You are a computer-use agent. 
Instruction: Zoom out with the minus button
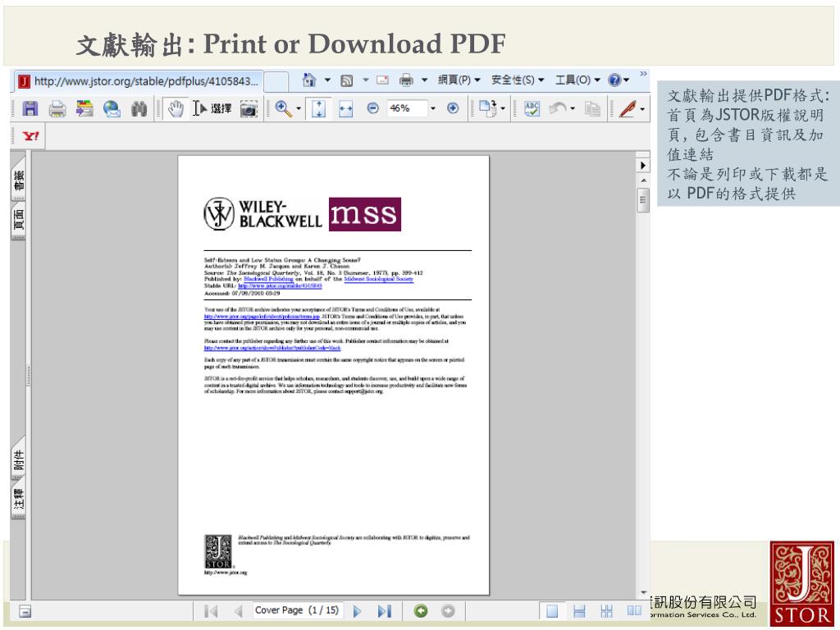tap(373, 109)
